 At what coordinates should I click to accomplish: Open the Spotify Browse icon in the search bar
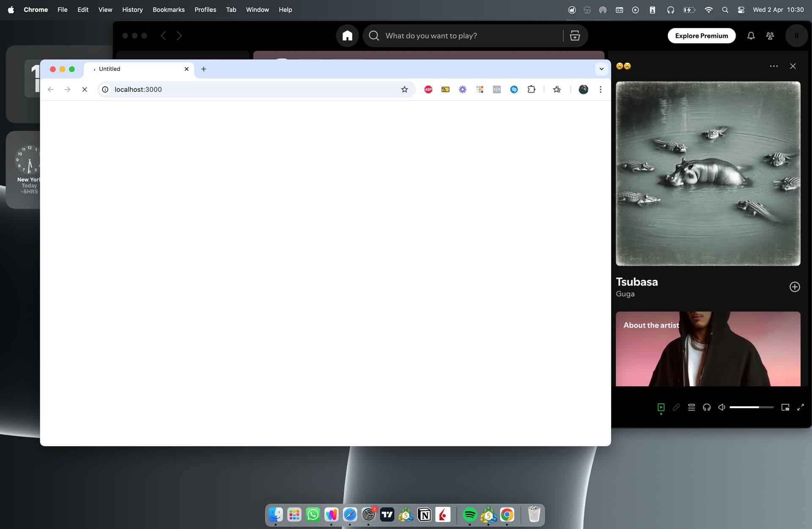575,36
